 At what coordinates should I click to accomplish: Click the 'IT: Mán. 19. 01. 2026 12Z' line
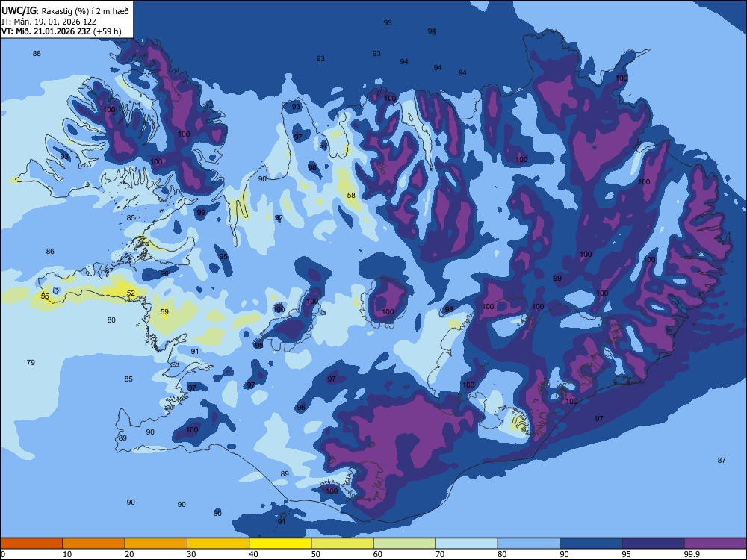coord(49,22)
